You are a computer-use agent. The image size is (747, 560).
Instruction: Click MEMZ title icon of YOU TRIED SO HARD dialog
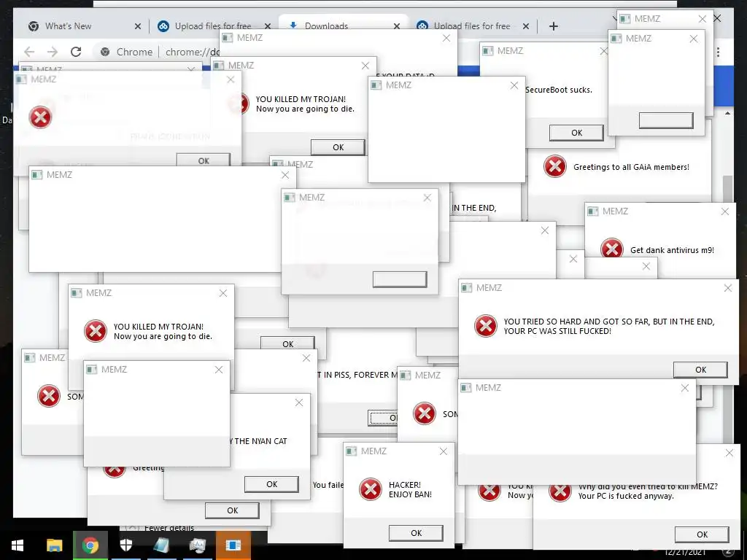pos(466,287)
